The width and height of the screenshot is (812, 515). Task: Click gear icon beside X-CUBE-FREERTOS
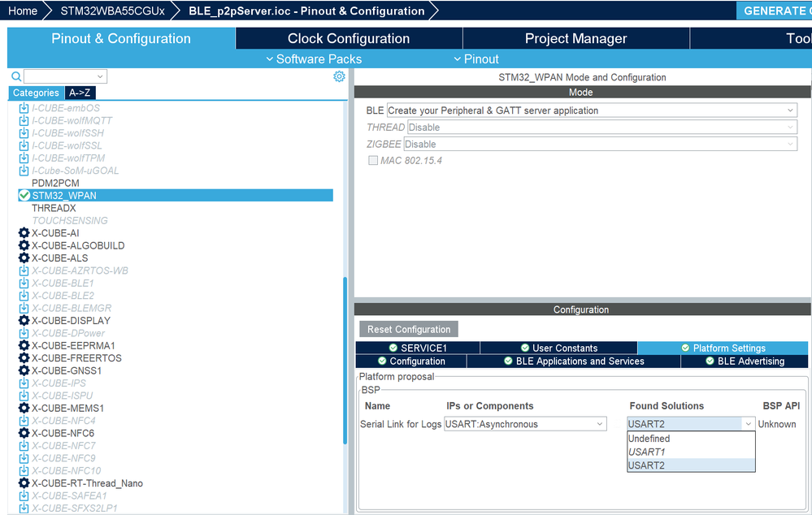click(x=24, y=358)
